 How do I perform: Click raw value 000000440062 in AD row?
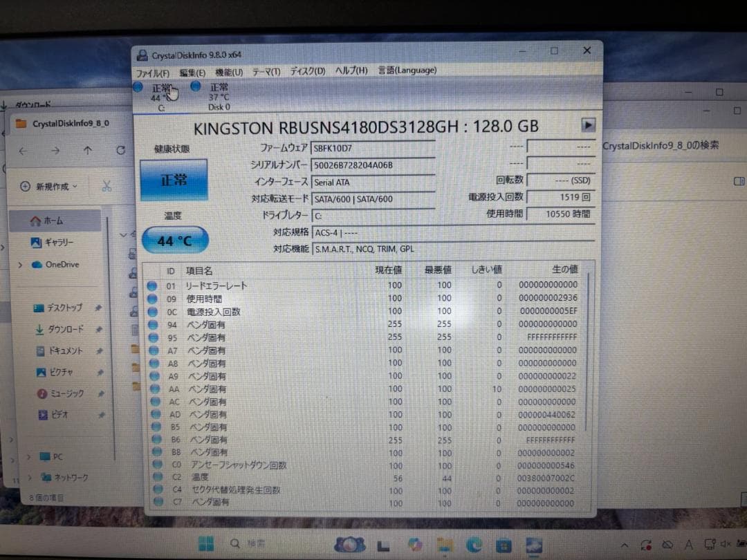(546, 415)
